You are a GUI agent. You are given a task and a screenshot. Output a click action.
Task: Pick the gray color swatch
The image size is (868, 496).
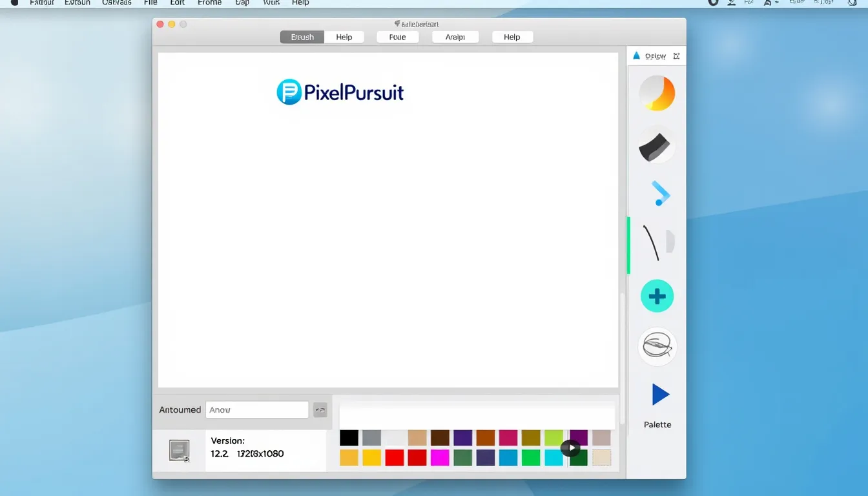(x=371, y=438)
